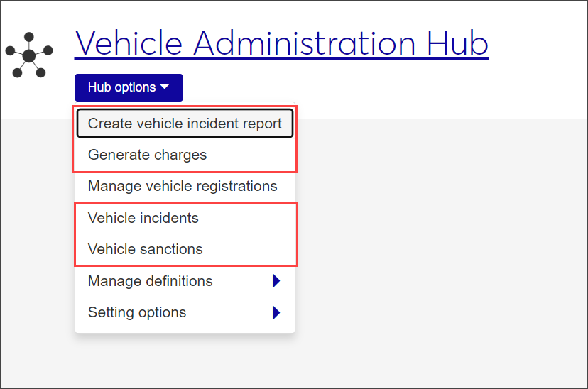Click the hub network icon beside title
This screenshot has height=389, width=588.
pyautogui.click(x=29, y=55)
